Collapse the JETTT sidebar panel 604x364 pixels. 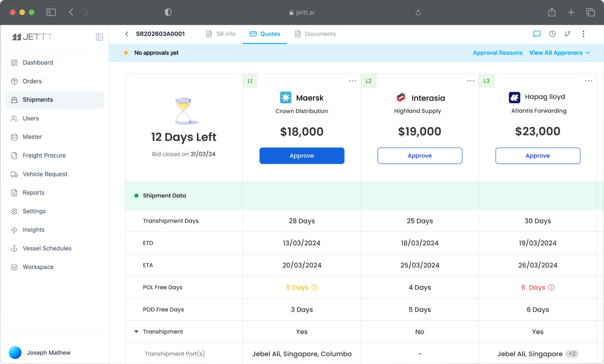(99, 37)
